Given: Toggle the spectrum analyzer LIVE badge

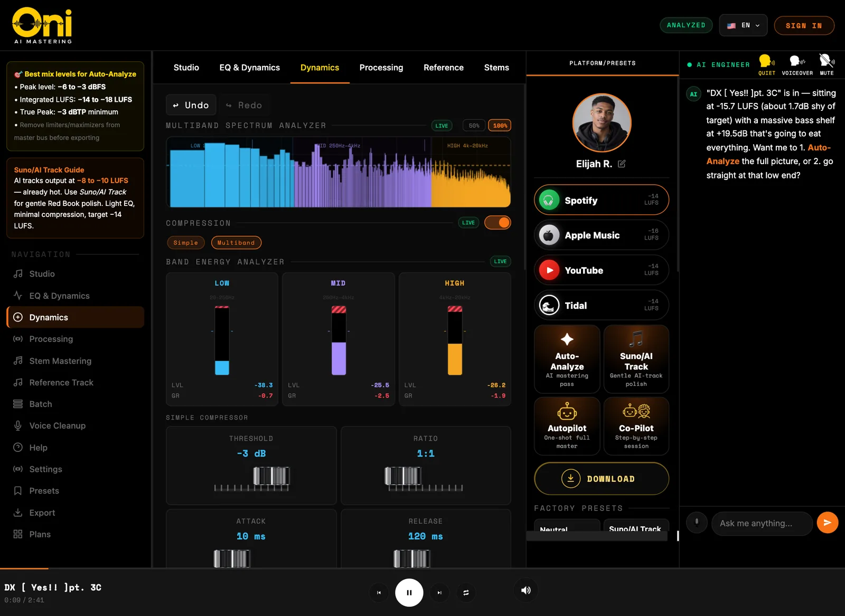Looking at the screenshot, I should 442,126.
